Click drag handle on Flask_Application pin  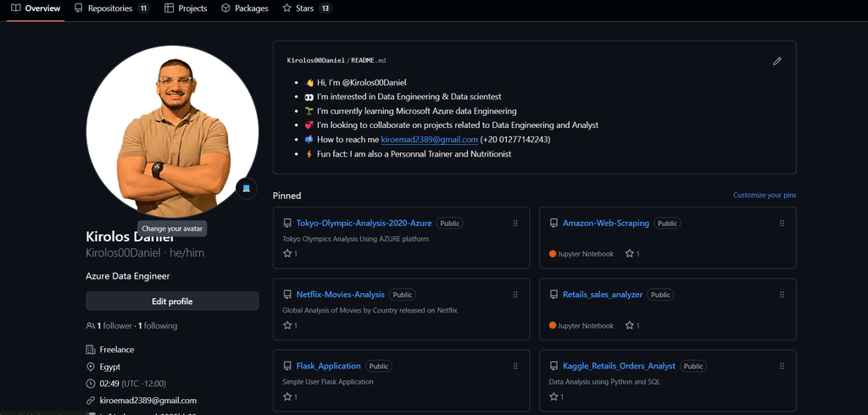pos(515,366)
